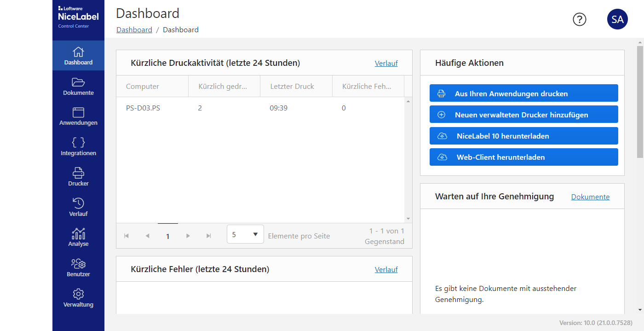Go to next page of print activity
This screenshot has width=644, height=331.
[188, 236]
